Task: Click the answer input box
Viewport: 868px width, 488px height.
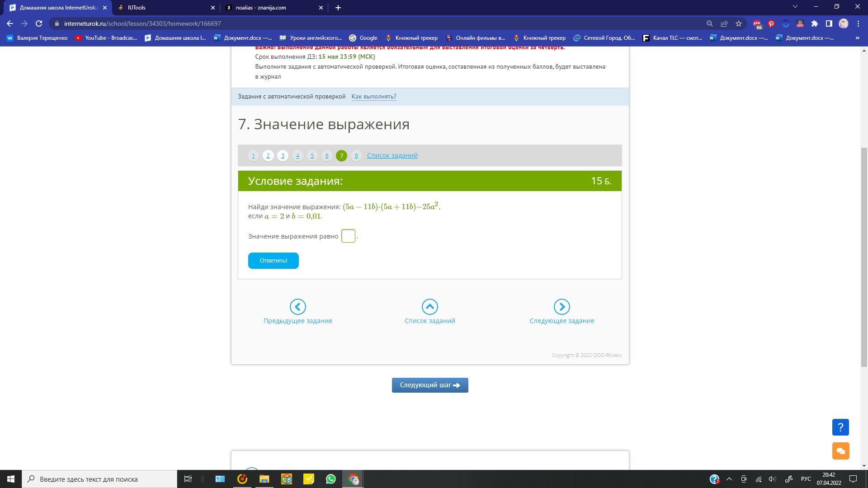Action: click(x=348, y=236)
